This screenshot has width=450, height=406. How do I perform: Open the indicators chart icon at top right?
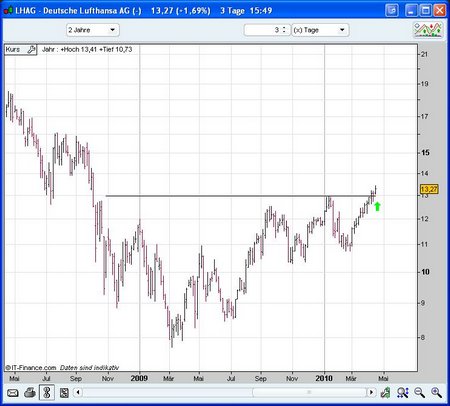point(428,30)
